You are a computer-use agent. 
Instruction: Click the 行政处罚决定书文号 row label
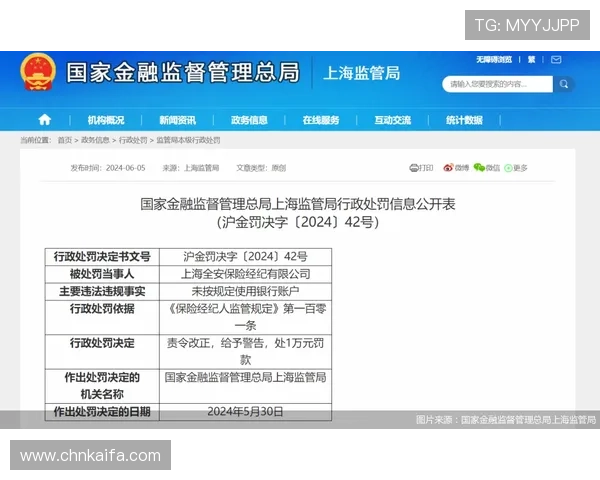pos(102,257)
